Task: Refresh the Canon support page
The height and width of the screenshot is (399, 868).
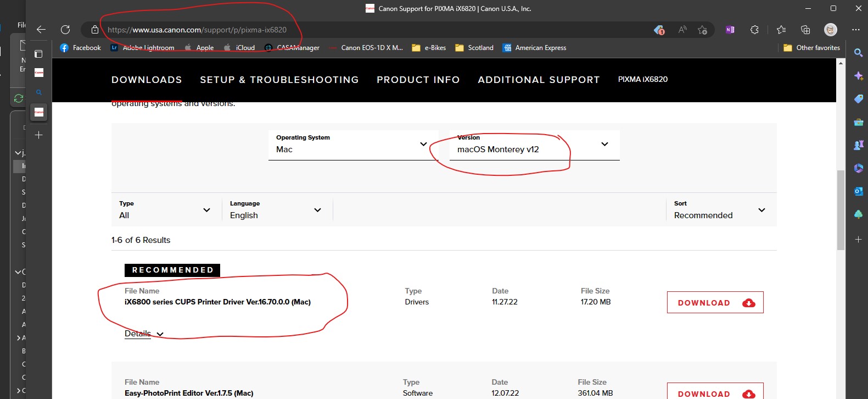Action: coord(65,30)
